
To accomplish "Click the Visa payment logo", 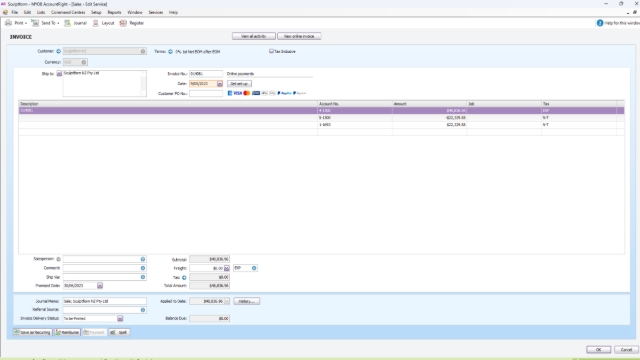I will (x=237, y=93).
